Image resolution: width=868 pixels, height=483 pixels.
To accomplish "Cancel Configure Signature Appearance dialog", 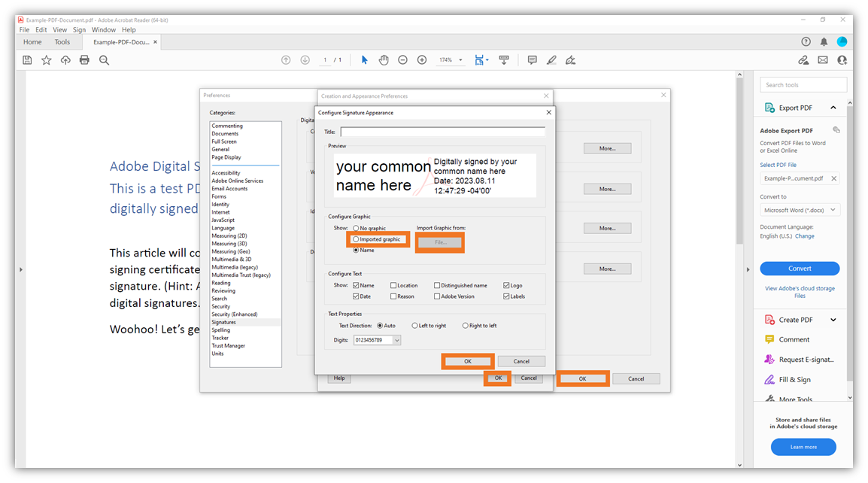I will [521, 361].
